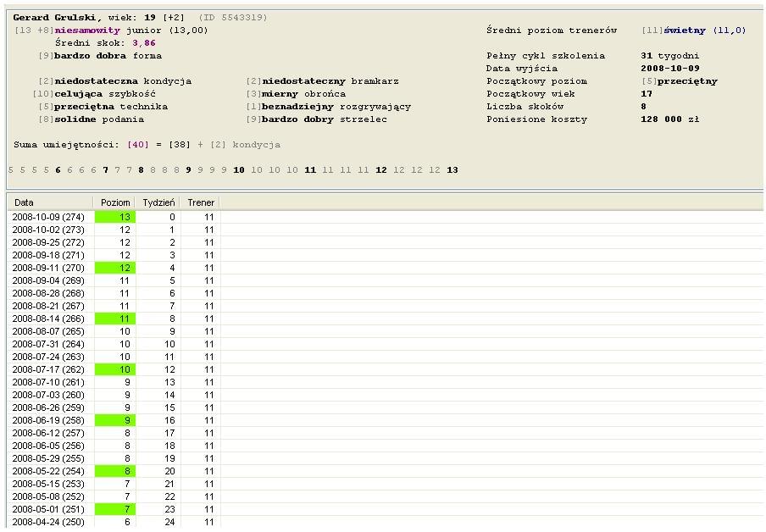Click the green Poziom cell showing 7
Image resolution: width=766 pixels, height=532 pixels.
pyautogui.click(x=114, y=509)
